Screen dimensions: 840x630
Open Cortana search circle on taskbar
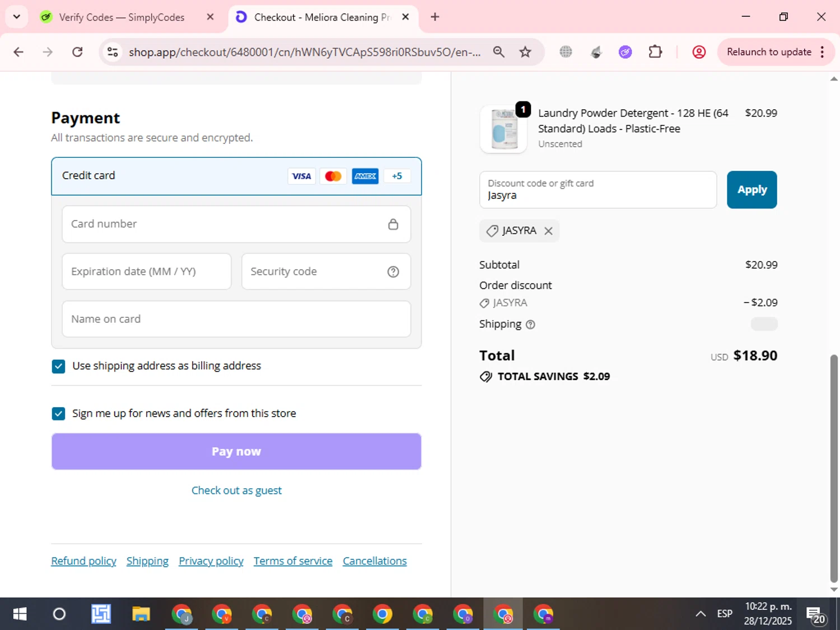pos(59,614)
